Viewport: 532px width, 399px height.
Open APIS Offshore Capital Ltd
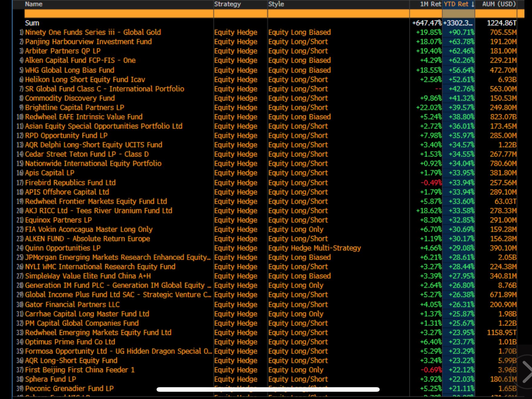[67, 192]
